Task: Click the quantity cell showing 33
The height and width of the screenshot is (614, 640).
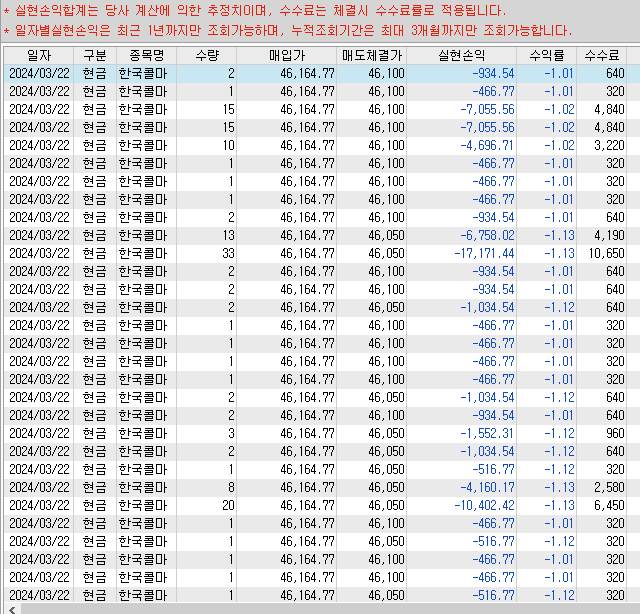Action: point(207,254)
